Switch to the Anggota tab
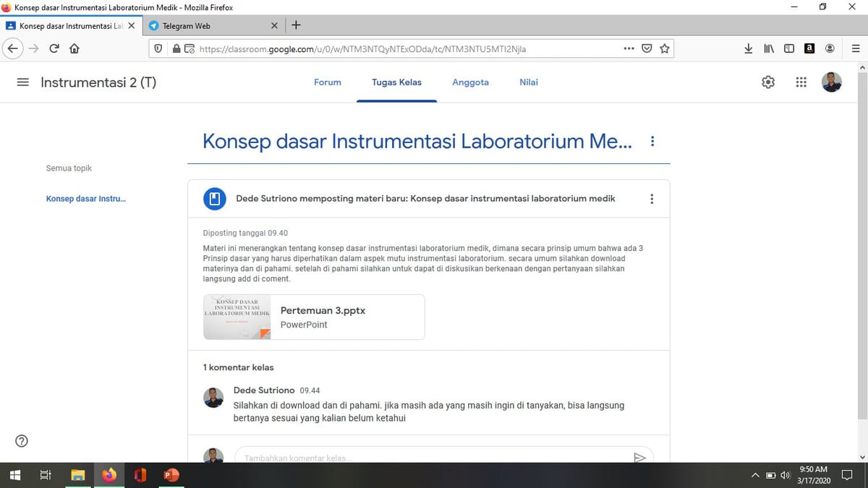This screenshot has width=868, height=488. click(x=470, y=82)
